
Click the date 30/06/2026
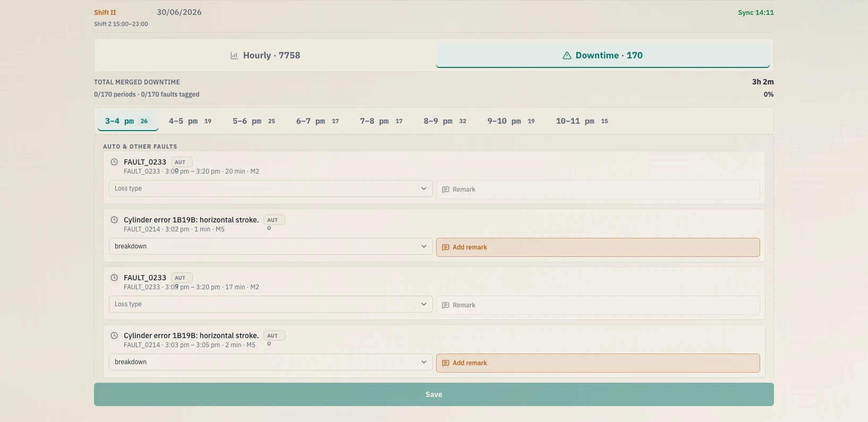pyautogui.click(x=179, y=12)
